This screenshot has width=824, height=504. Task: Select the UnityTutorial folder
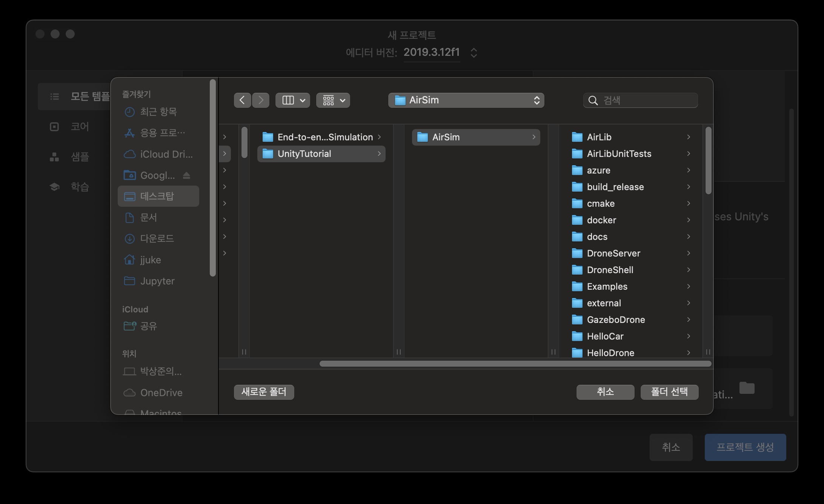pos(321,154)
